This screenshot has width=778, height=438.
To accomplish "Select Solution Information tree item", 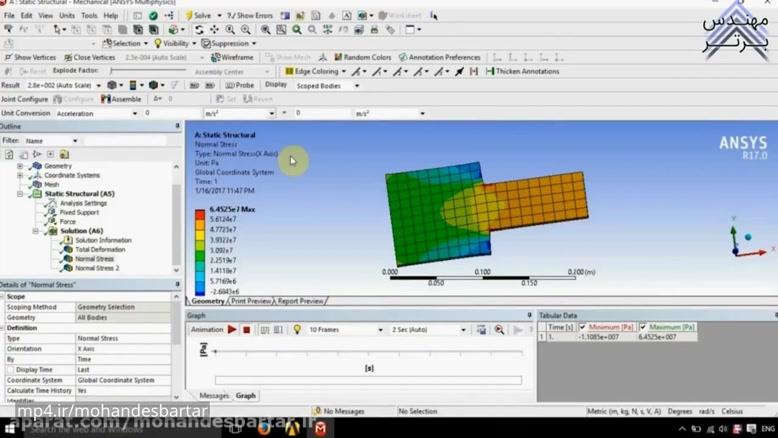I will click(x=103, y=241).
